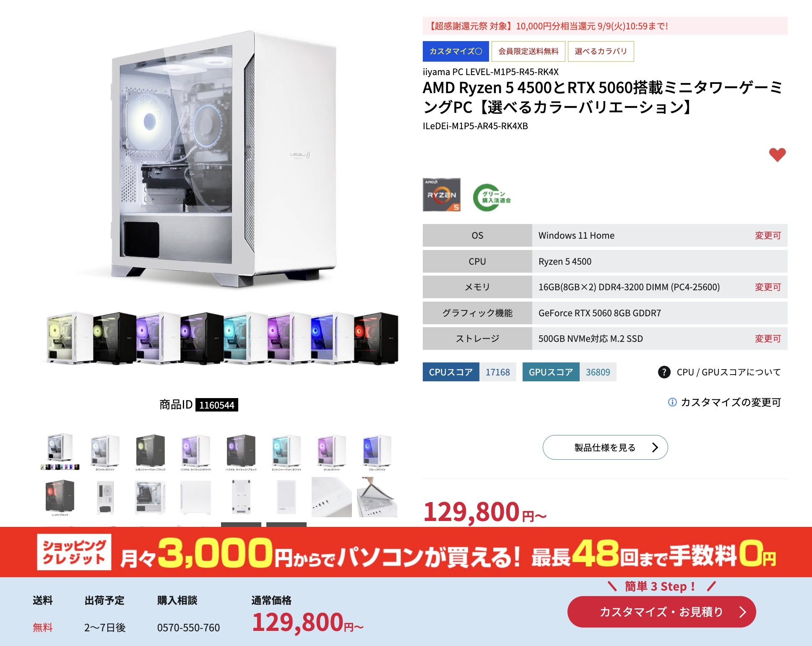Click カスタマイズ・お見積り red button
The height and width of the screenshot is (646, 812).
point(661,612)
